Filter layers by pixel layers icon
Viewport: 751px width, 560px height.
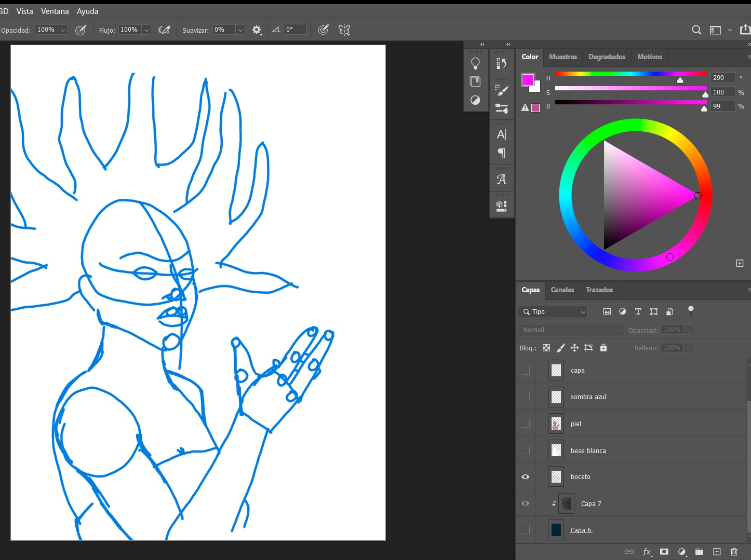click(x=607, y=311)
